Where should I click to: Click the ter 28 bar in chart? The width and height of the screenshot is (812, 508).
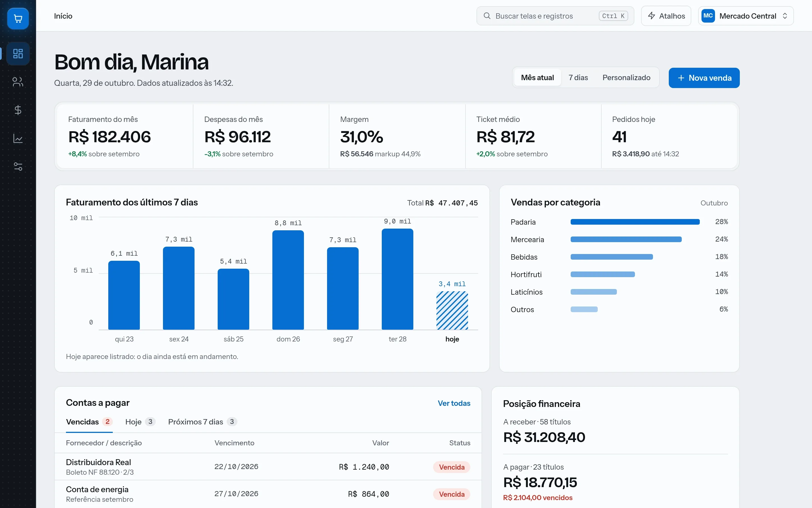(397, 279)
